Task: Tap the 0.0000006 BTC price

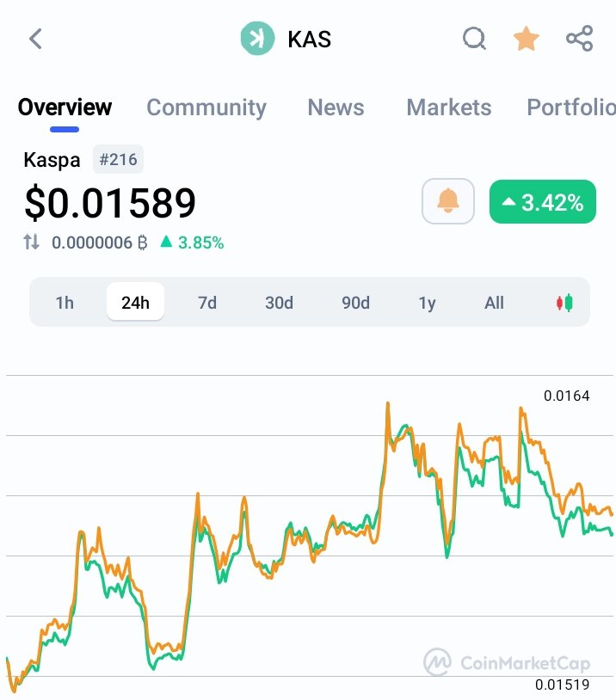Action: tap(99, 243)
